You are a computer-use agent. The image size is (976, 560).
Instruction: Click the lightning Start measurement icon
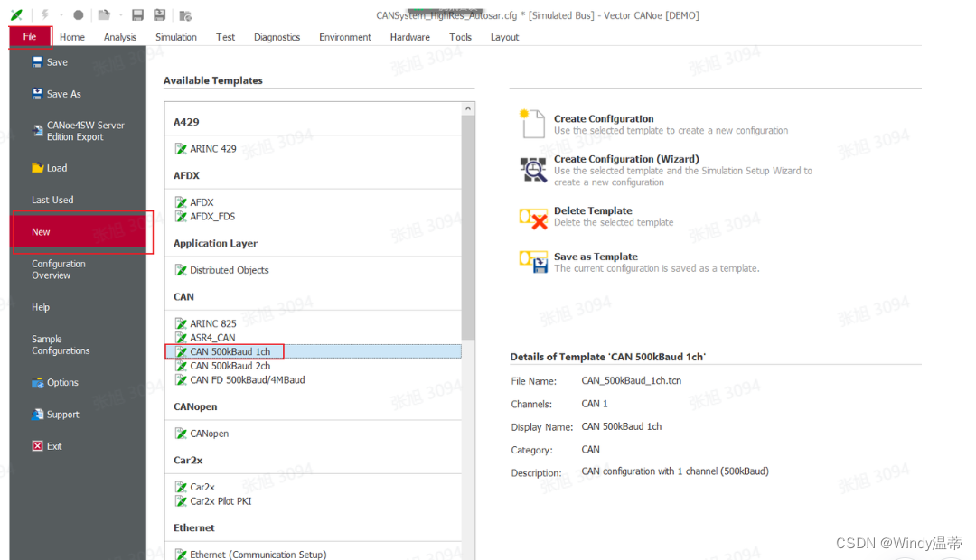pos(45,15)
